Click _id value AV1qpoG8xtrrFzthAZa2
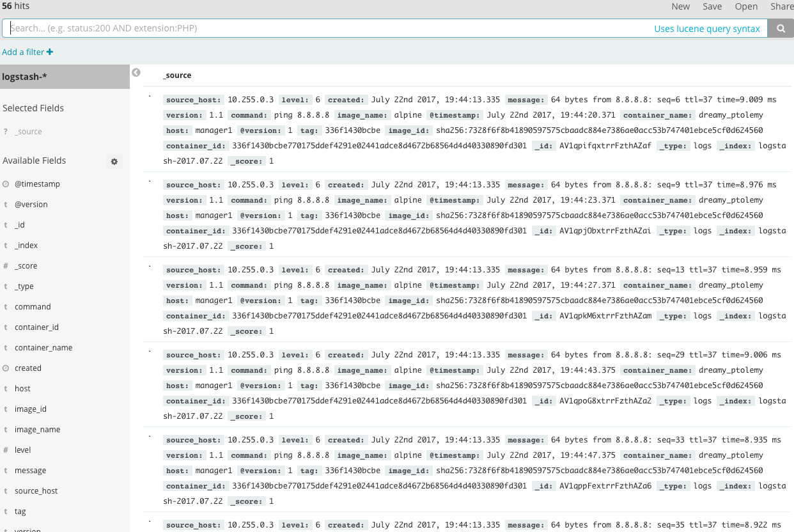Image resolution: width=794 pixels, height=532 pixels. coord(605,401)
